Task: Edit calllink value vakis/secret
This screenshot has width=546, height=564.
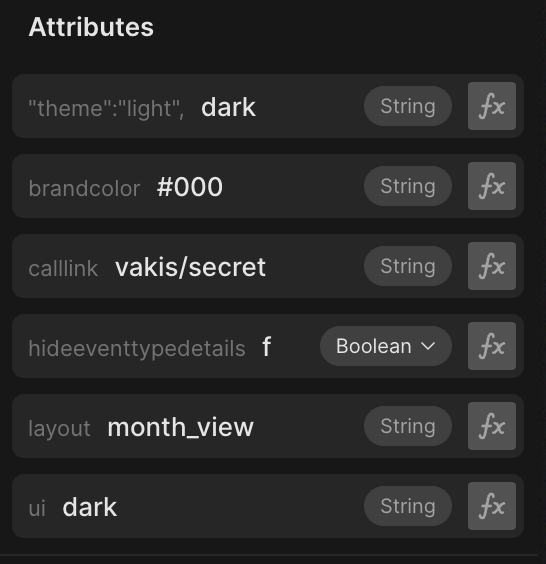Action: 190,267
